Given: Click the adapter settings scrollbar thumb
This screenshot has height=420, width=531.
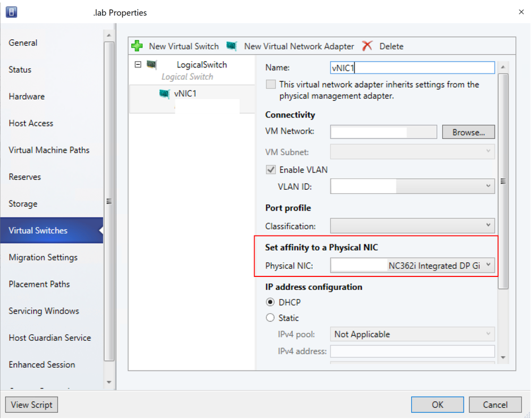Looking at the screenshot, I should tap(503, 181).
